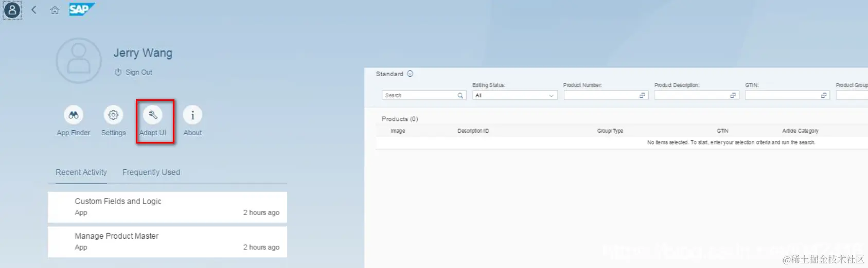Go back with the header back arrow
The image size is (868, 268).
pyautogui.click(x=34, y=10)
